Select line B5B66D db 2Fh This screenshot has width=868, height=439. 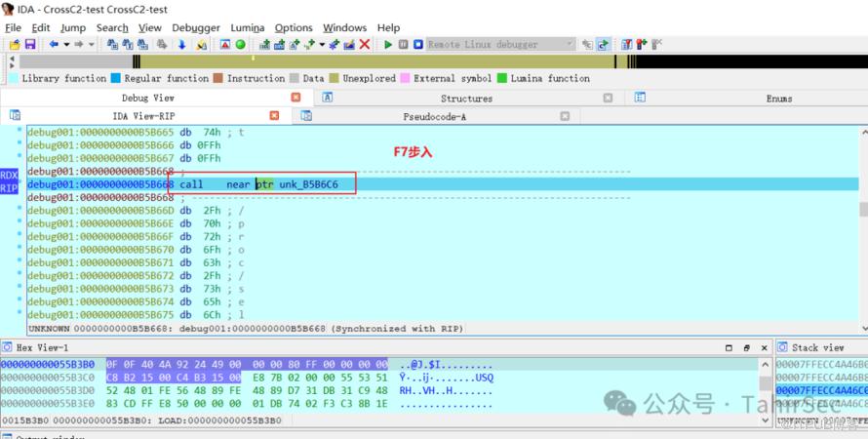[443, 211]
